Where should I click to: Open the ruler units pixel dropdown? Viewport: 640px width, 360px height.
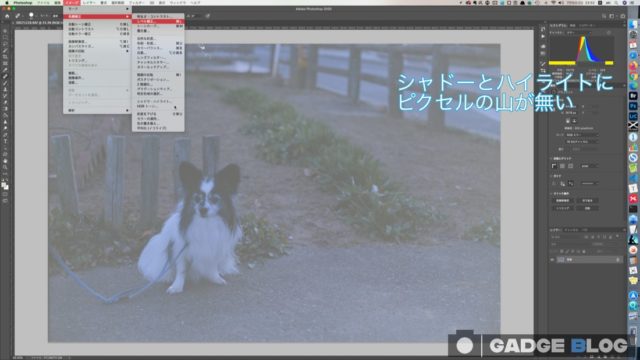point(589,166)
